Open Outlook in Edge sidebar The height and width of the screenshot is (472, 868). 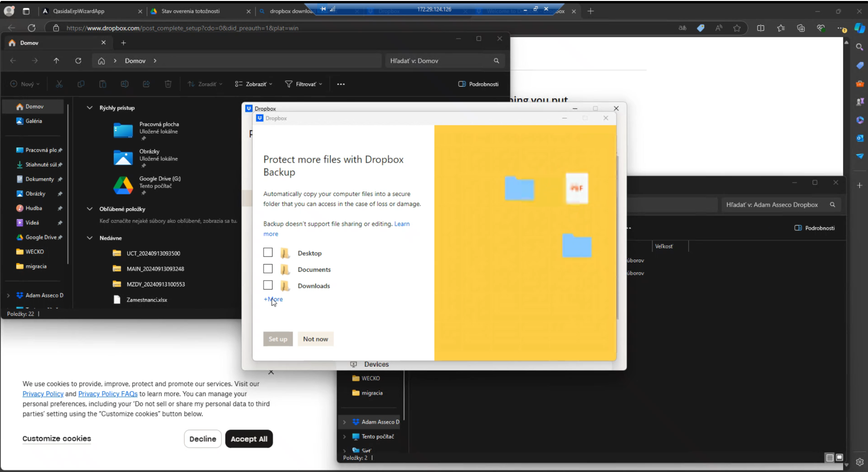tap(860, 138)
